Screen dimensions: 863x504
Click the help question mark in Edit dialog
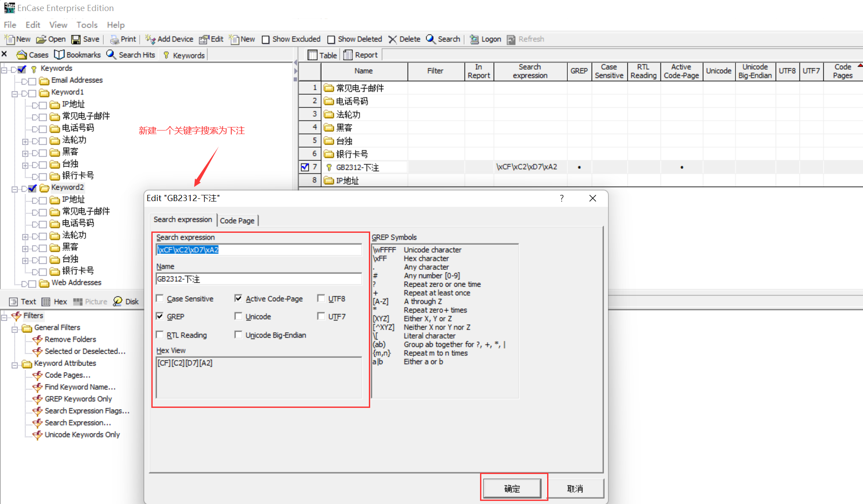(562, 198)
